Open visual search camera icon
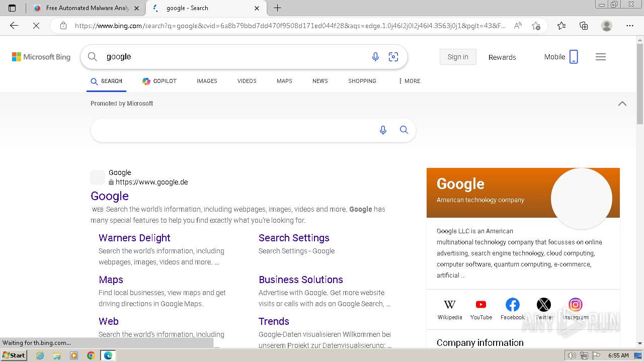 (x=393, y=57)
